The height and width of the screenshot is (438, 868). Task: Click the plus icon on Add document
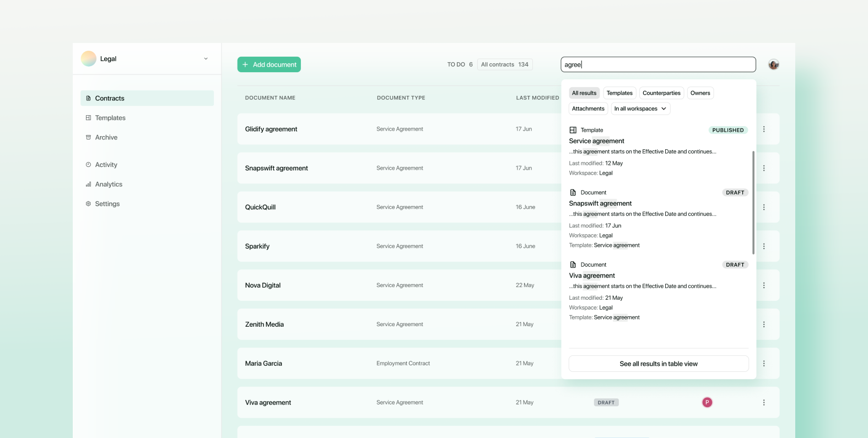[245, 64]
